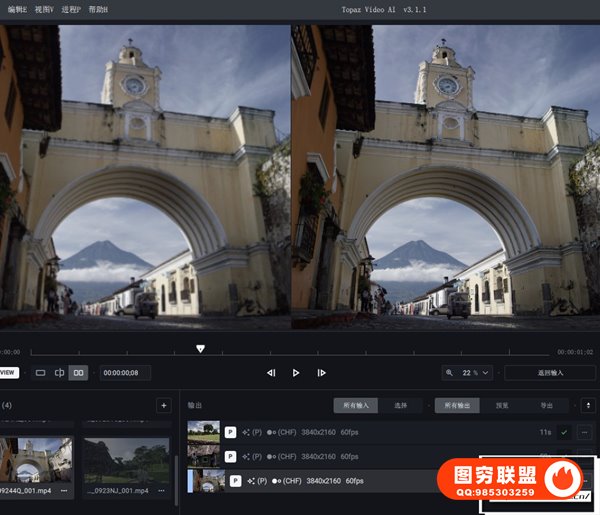600x515 pixels.
Task: Switch to single view layout
Action: click(41, 373)
